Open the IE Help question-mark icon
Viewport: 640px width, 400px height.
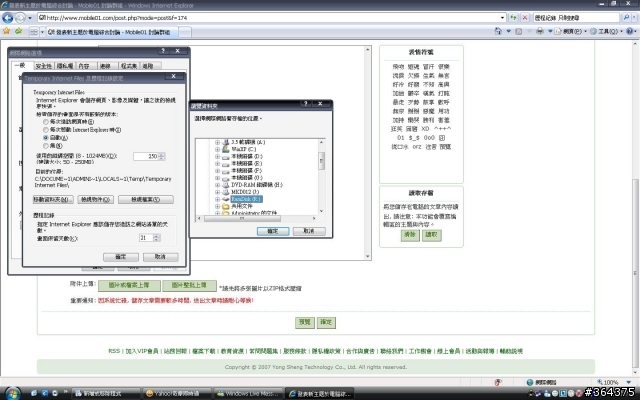[630, 31]
